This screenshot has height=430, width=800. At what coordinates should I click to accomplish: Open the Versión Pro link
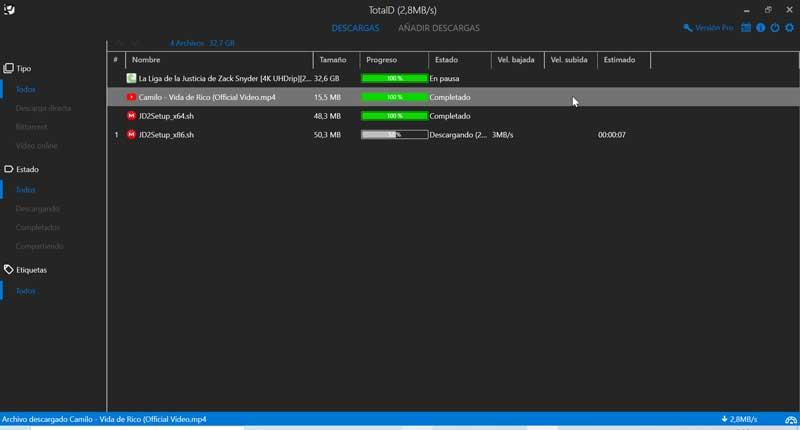tap(714, 28)
